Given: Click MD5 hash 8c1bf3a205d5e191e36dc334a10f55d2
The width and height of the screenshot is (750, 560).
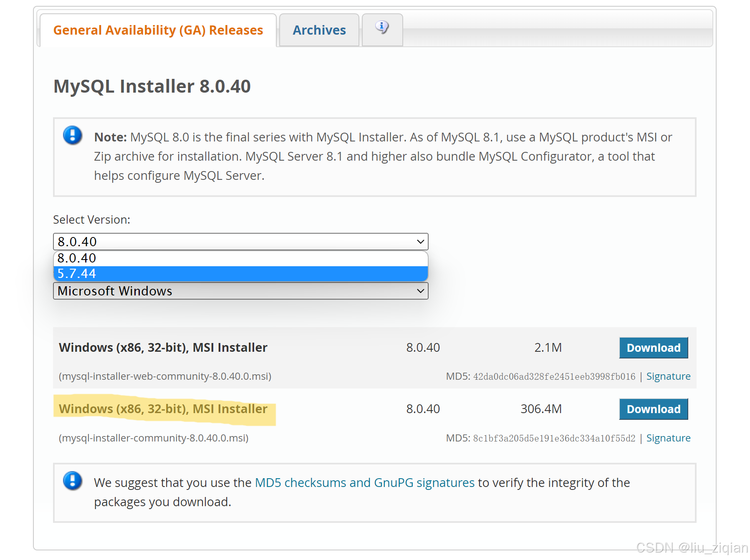Looking at the screenshot, I should [554, 439].
